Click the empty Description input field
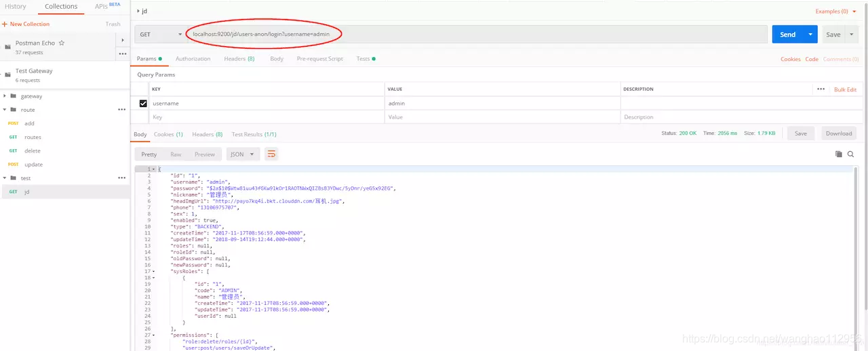Screen dimensions: 868x351 point(742,117)
